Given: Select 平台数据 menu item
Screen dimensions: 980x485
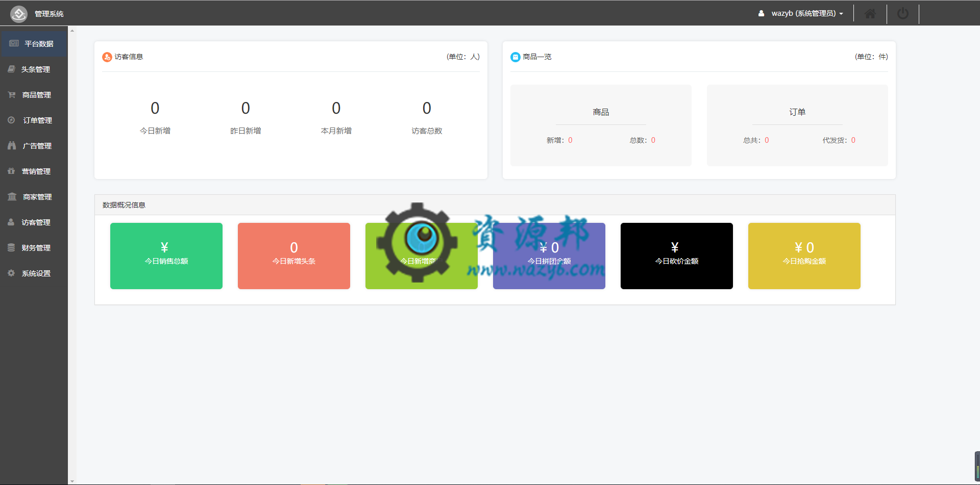Looking at the screenshot, I should (34, 44).
